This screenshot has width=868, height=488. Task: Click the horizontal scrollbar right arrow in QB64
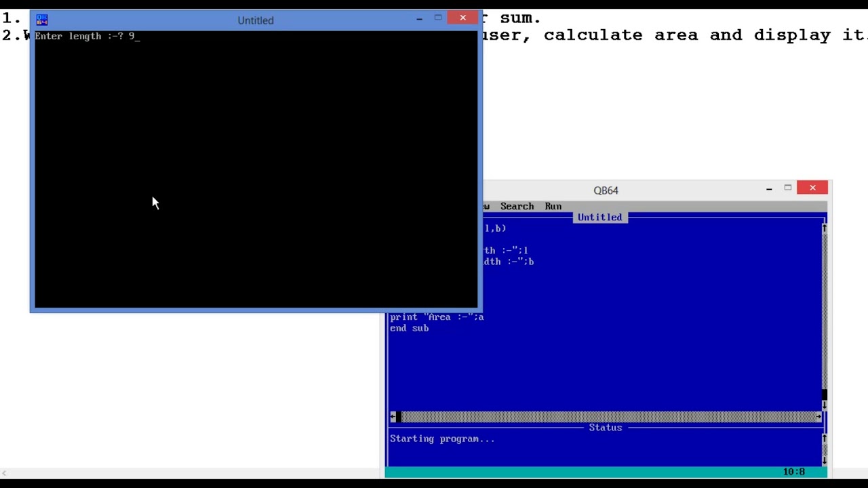coord(819,416)
